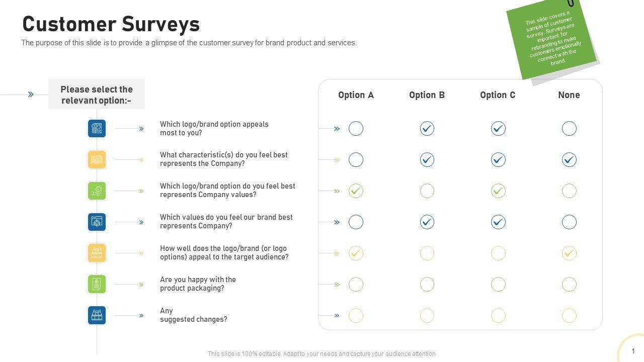Click the double chevron left of 'Please select the relevant option'
Screen dimensions: 644x362
click(x=31, y=95)
